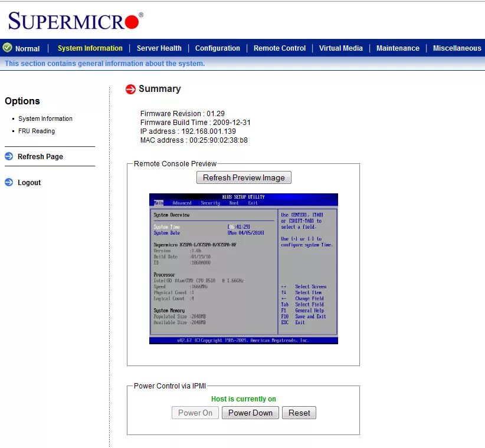The width and height of the screenshot is (485, 448).
Task: Click the section description banner text
Action: coord(105,64)
